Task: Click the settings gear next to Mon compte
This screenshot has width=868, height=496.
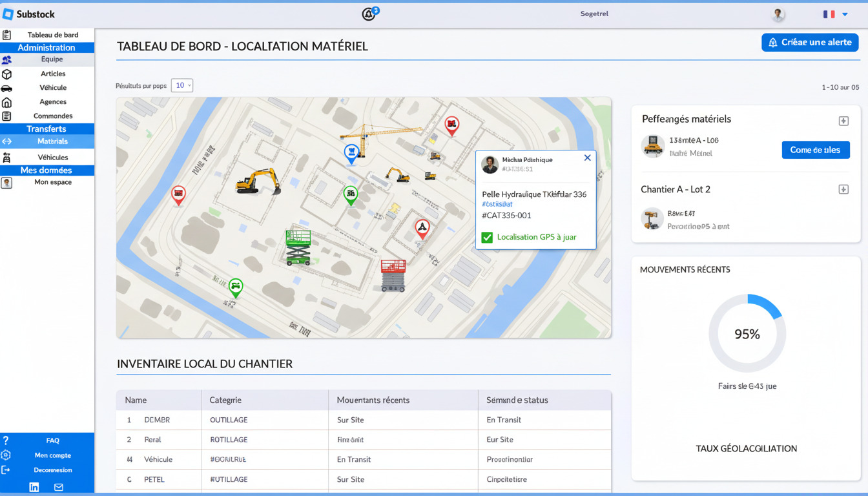Action: 6,455
